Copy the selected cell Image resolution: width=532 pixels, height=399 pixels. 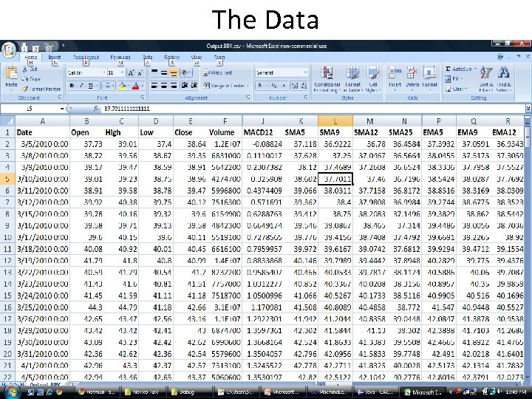pyautogui.click(x=31, y=79)
